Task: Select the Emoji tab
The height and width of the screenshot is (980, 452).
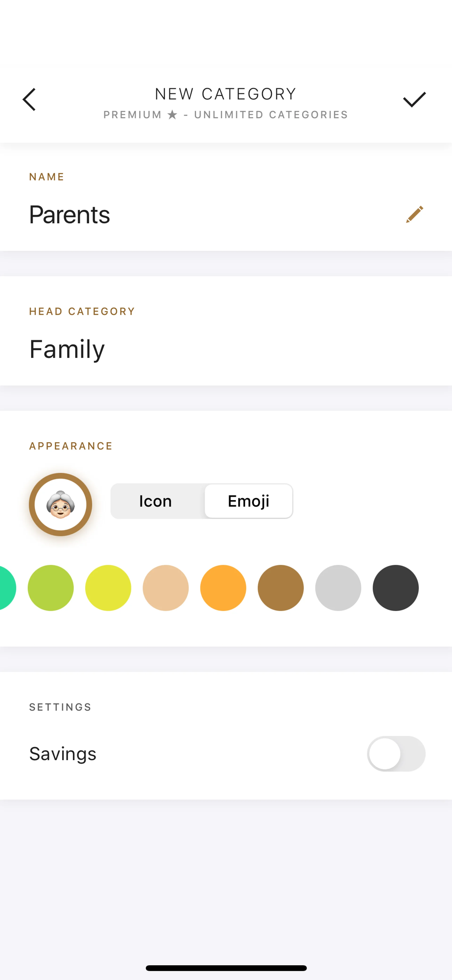Action: (x=248, y=501)
